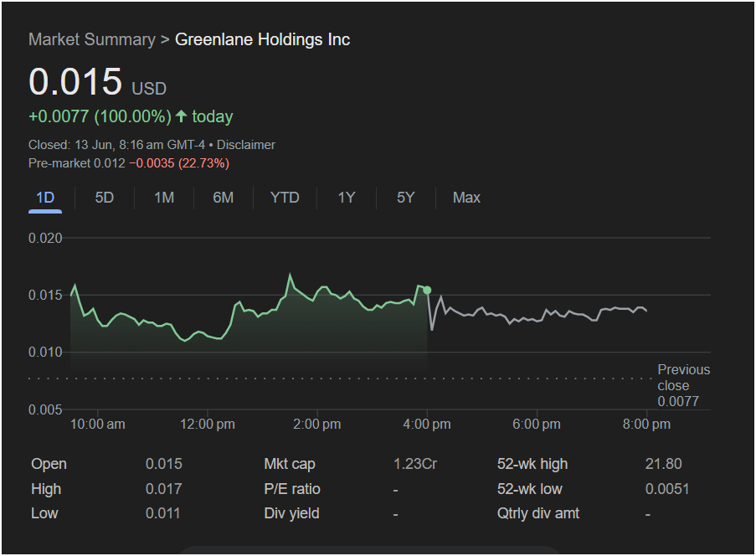Click the Previous close 0.0077 label
Image resolution: width=756 pixels, height=556 pixels.
click(x=684, y=385)
